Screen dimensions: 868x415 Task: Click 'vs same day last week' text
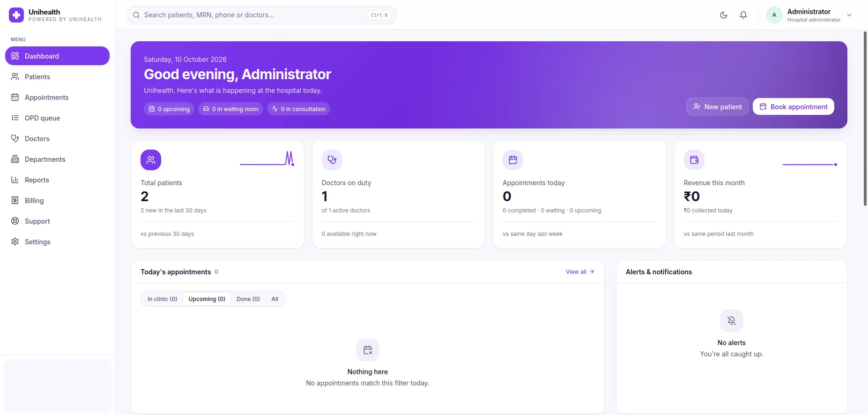533,234
